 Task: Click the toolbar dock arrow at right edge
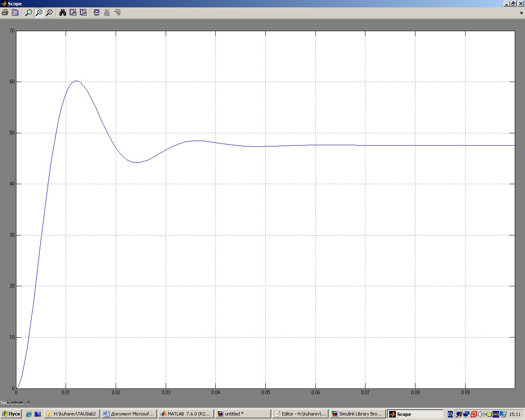pos(521,13)
